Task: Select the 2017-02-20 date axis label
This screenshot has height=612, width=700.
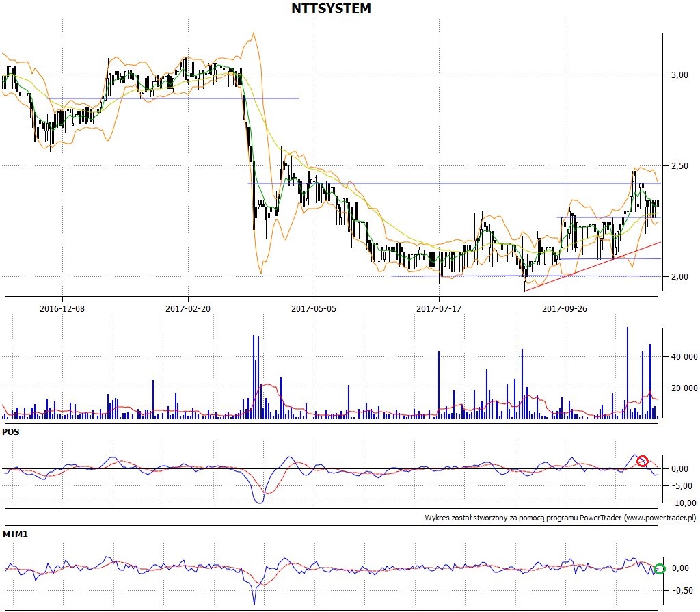Action: tap(188, 308)
